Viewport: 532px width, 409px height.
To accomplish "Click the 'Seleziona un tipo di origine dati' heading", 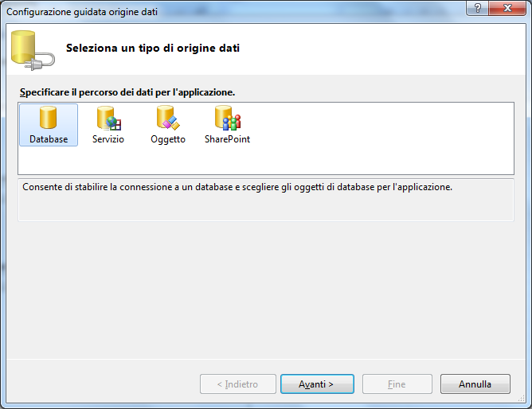I will pyautogui.click(x=153, y=48).
